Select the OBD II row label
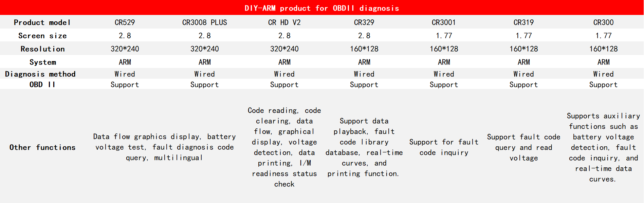This screenshot has height=203, width=644. [42, 85]
